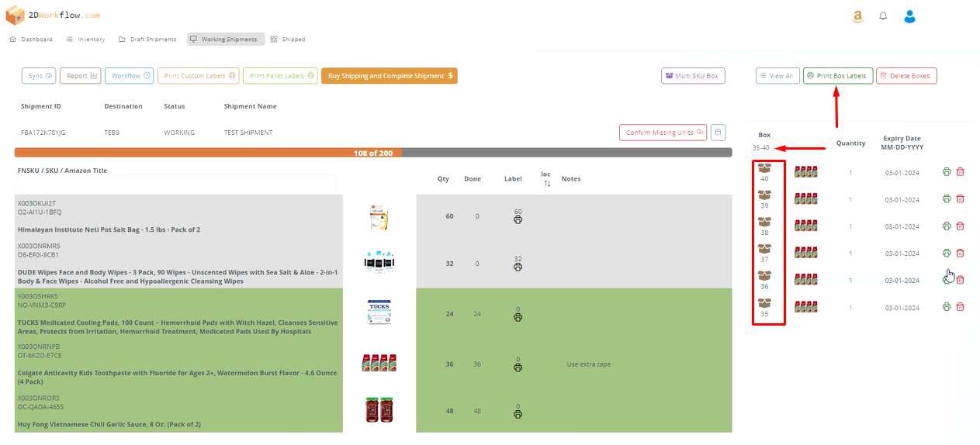Open the user profile icon

pos(910,16)
